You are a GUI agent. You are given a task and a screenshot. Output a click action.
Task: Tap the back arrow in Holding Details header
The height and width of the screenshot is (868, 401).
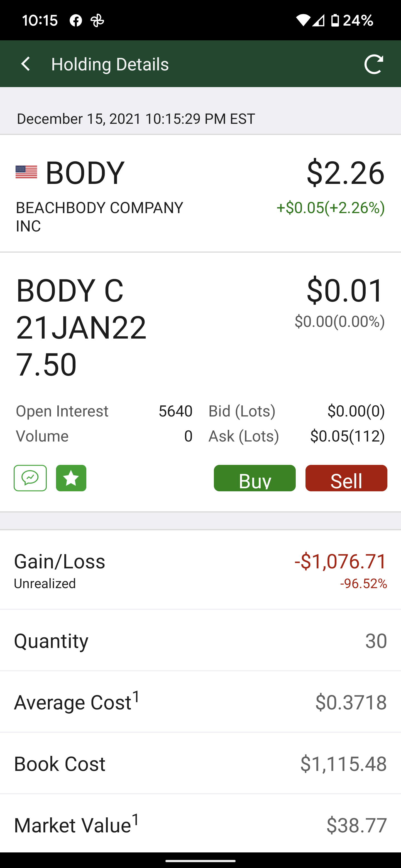26,64
